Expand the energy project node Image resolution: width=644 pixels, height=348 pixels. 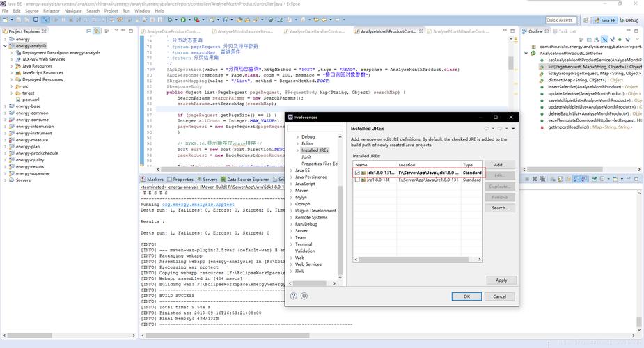[5, 39]
